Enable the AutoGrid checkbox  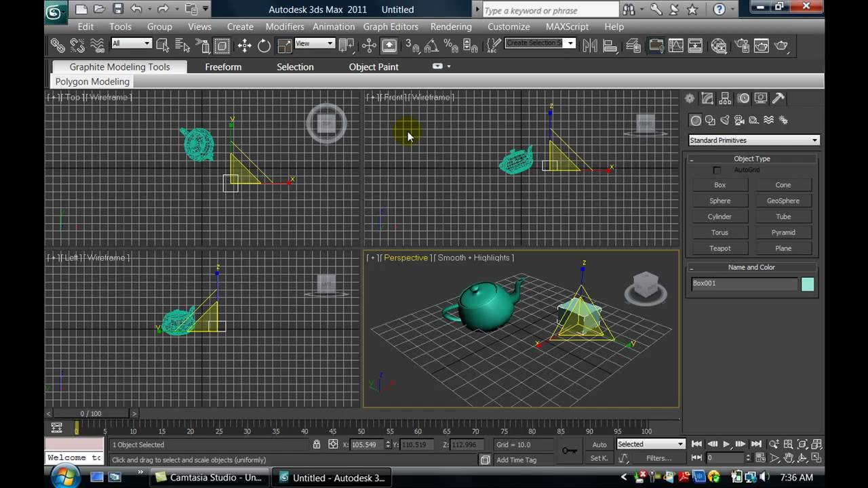(717, 170)
